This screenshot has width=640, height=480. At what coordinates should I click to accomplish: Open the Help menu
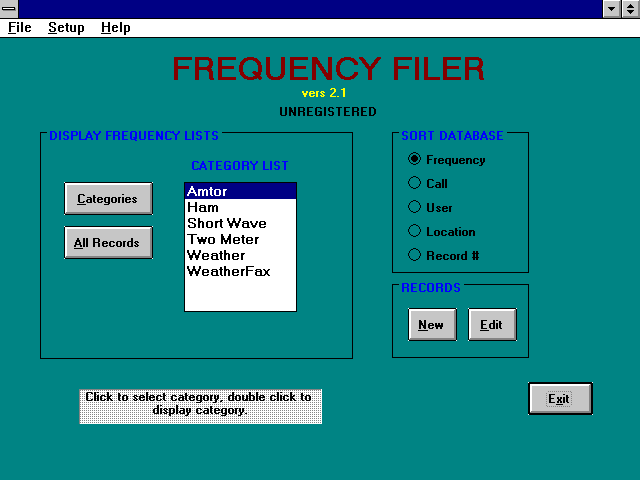116,28
